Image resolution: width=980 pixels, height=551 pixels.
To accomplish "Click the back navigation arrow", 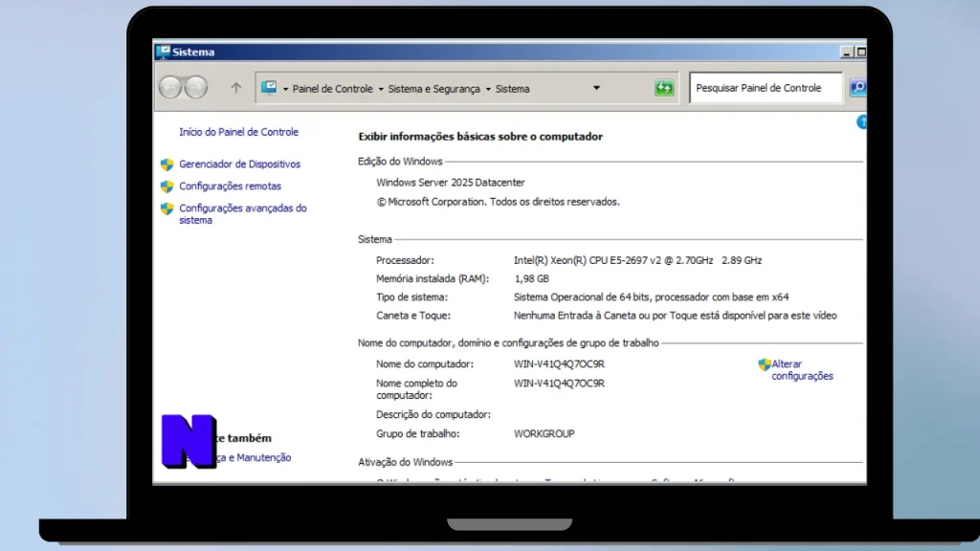I will [x=170, y=87].
